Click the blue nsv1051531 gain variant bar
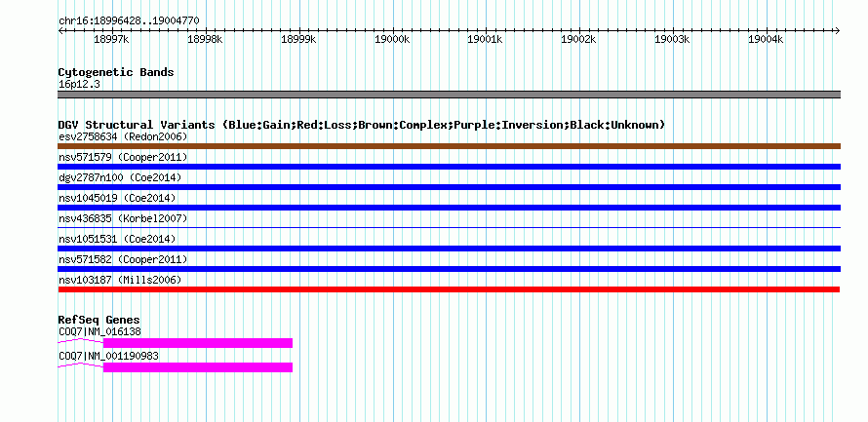 tap(449, 249)
